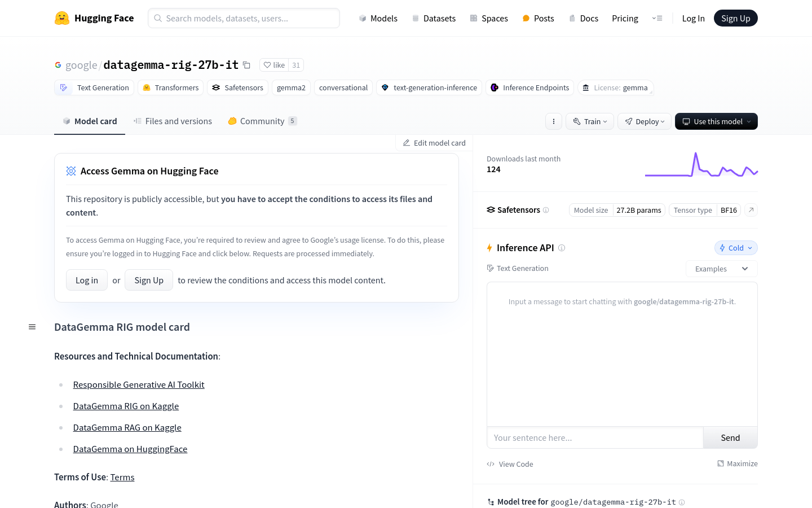Open the Community tab
The image size is (812, 508).
point(262,121)
